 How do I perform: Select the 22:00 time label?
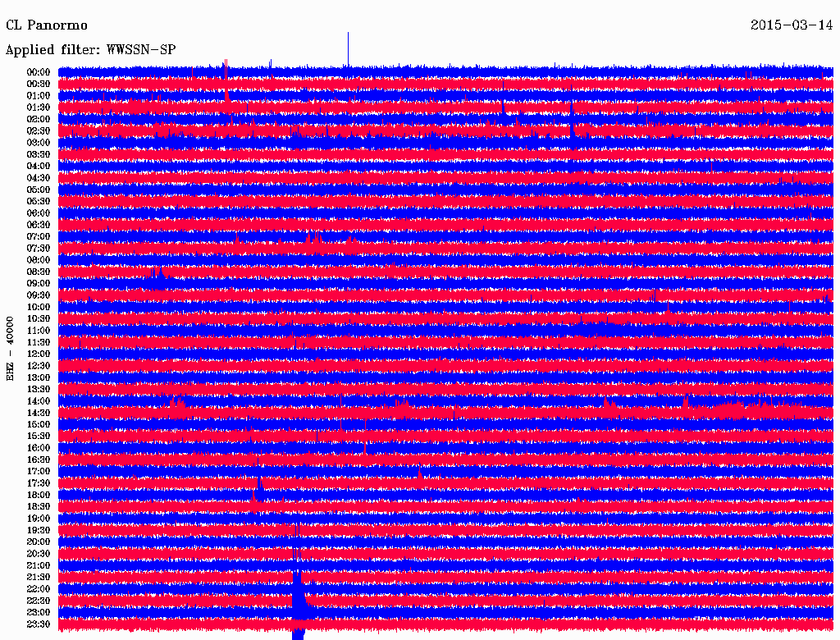coord(39,589)
